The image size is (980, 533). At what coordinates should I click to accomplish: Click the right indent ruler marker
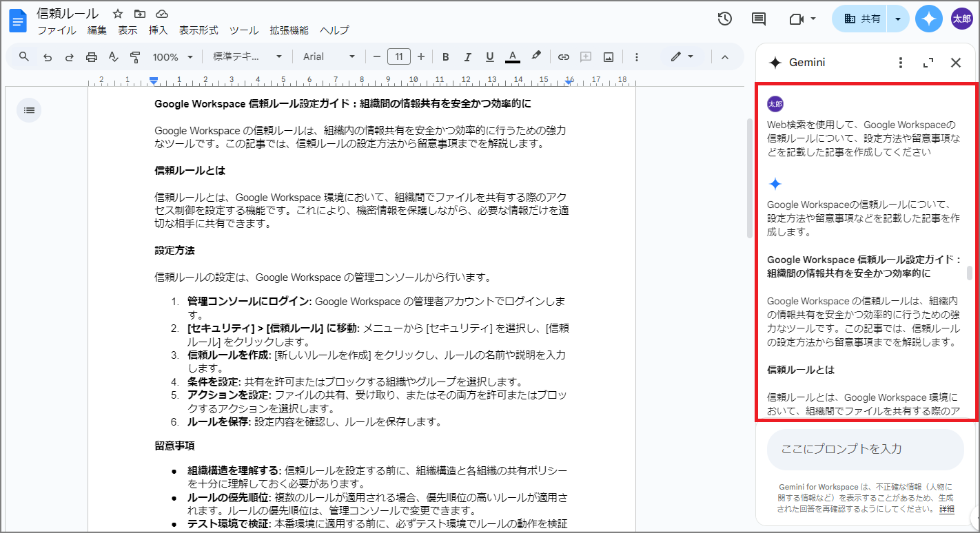pos(569,81)
